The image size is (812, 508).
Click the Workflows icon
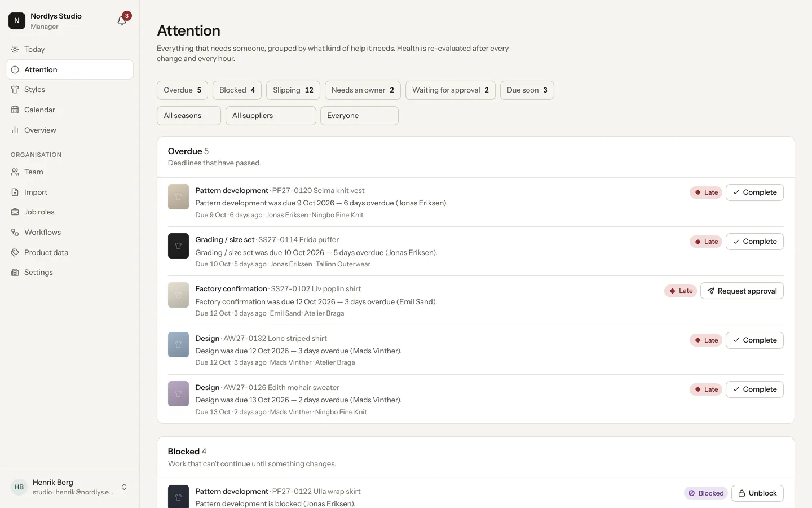tap(15, 233)
